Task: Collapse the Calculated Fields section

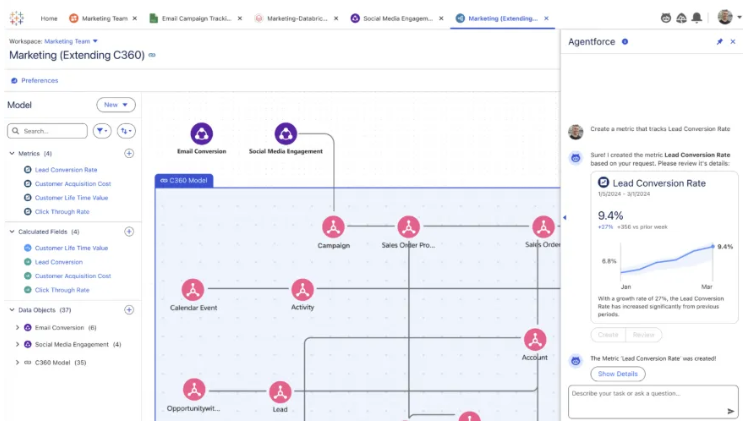Action: point(12,232)
